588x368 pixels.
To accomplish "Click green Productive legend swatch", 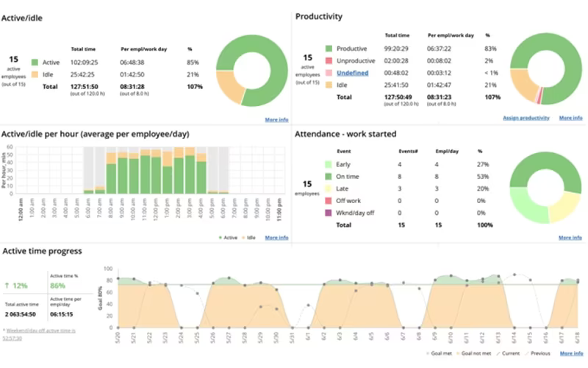I will 329,49.
